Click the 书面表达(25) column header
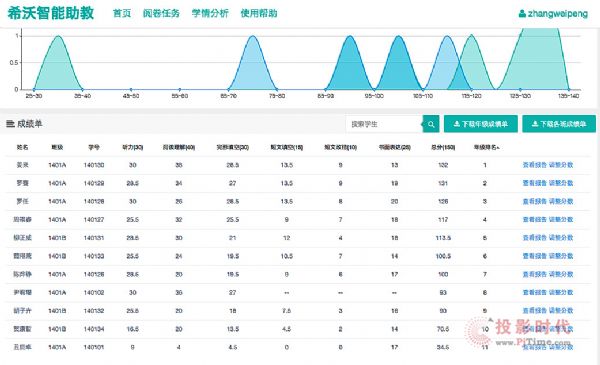Screen dimensions: 600x365 (x=395, y=147)
